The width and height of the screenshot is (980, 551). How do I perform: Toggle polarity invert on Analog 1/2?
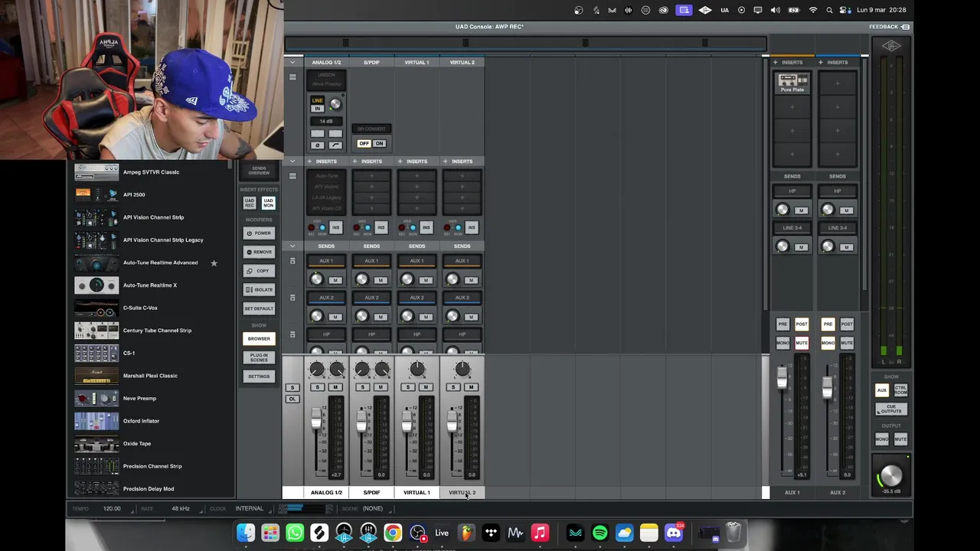click(x=317, y=145)
